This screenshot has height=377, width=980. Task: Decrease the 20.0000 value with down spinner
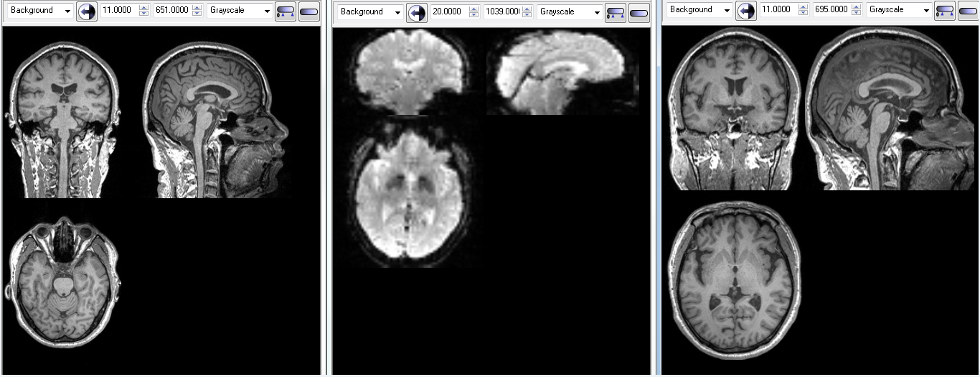click(x=473, y=15)
